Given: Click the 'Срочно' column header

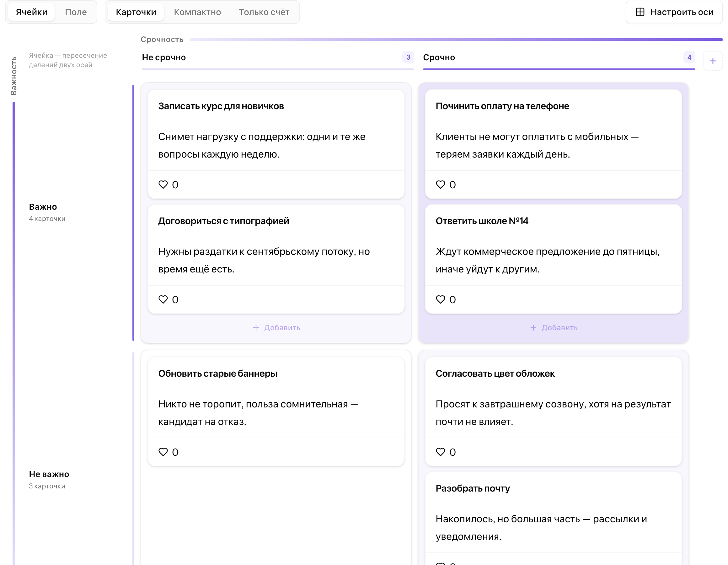Looking at the screenshot, I should pyautogui.click(x=439, y=57).
